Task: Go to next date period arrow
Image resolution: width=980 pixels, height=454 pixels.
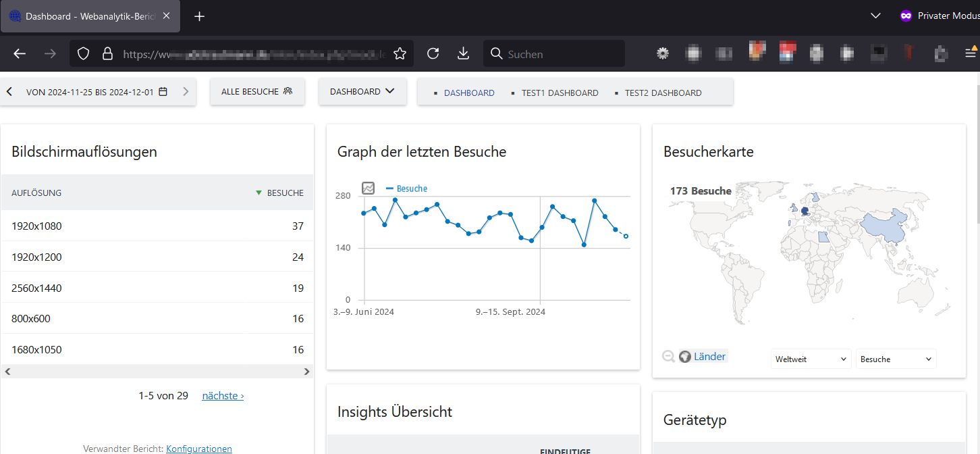Action: (x=186, y=92)
